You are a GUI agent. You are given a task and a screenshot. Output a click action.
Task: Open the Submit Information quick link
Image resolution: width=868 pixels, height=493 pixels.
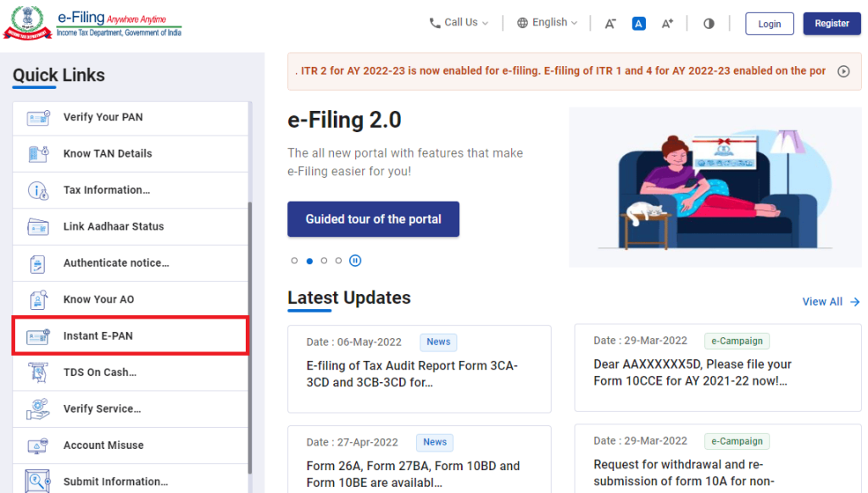[x=131, y=479]
